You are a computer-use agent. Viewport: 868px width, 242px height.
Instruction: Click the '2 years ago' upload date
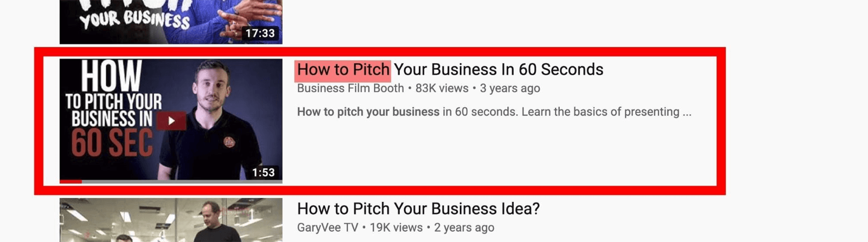pos(464,227)
